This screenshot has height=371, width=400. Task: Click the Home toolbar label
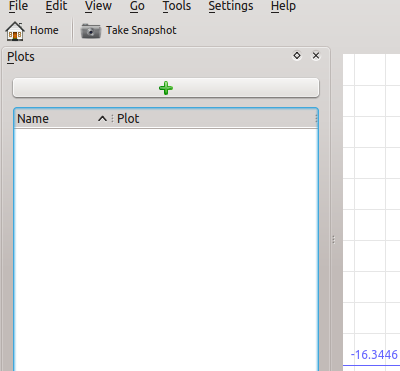tap(44, 30)
